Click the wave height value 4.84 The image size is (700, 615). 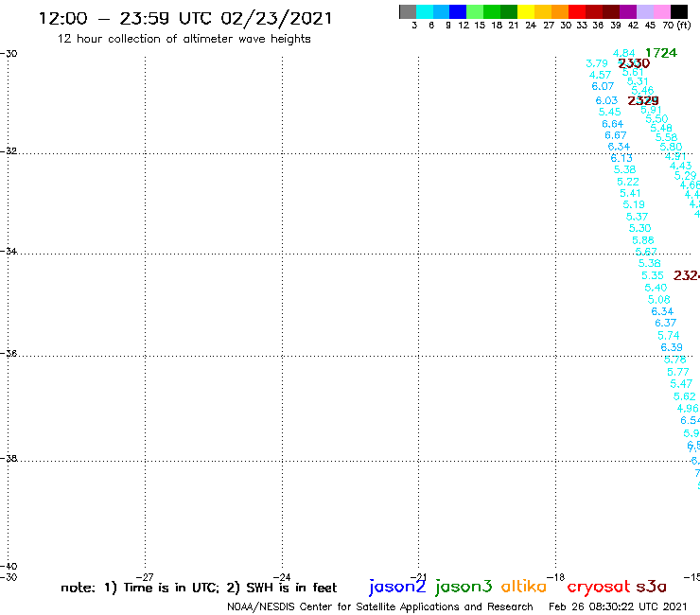coord(624,53)
